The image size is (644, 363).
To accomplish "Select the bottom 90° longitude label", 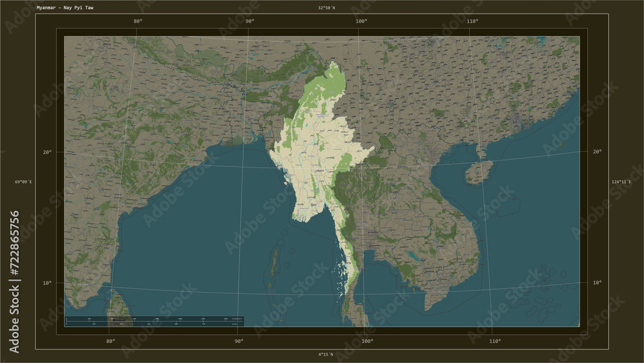I will pos(239,341).
